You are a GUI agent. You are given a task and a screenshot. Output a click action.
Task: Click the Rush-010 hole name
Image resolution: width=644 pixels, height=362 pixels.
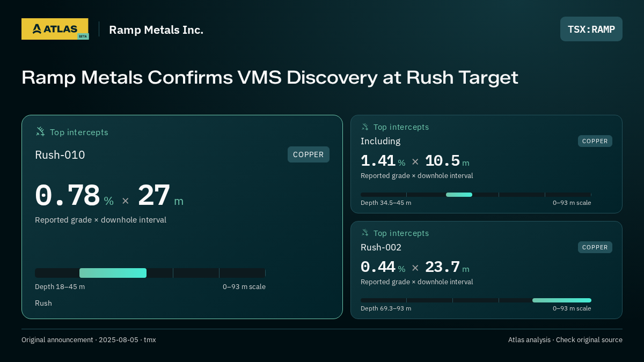point(60,155)
